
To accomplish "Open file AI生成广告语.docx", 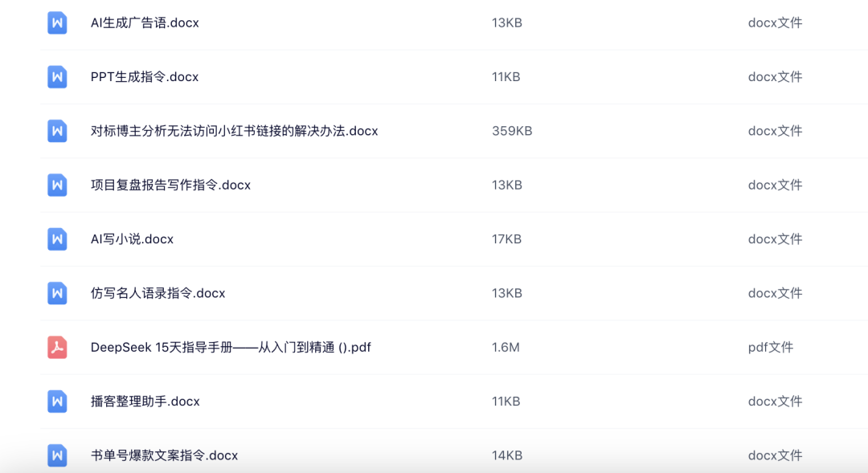I will 145,22.
